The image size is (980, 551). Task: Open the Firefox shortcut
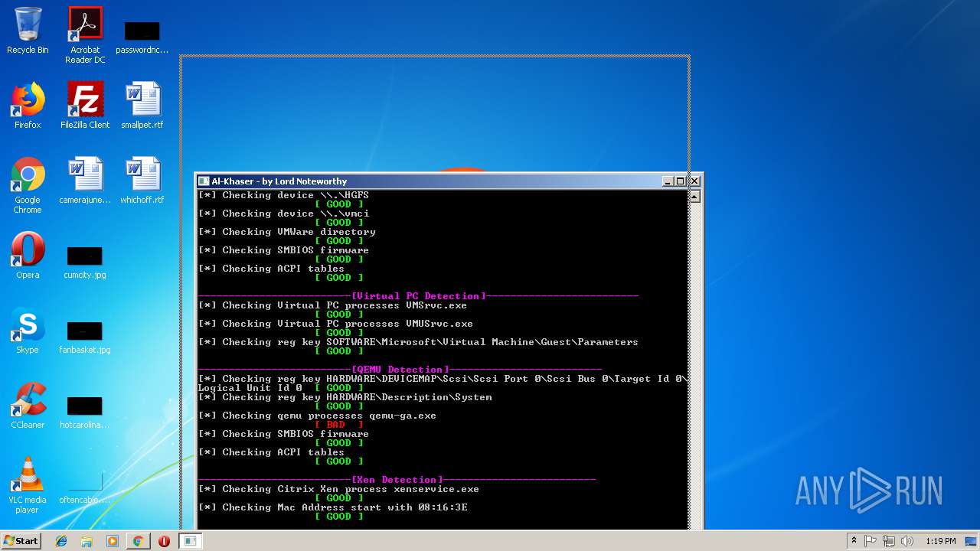coord(28,106)
